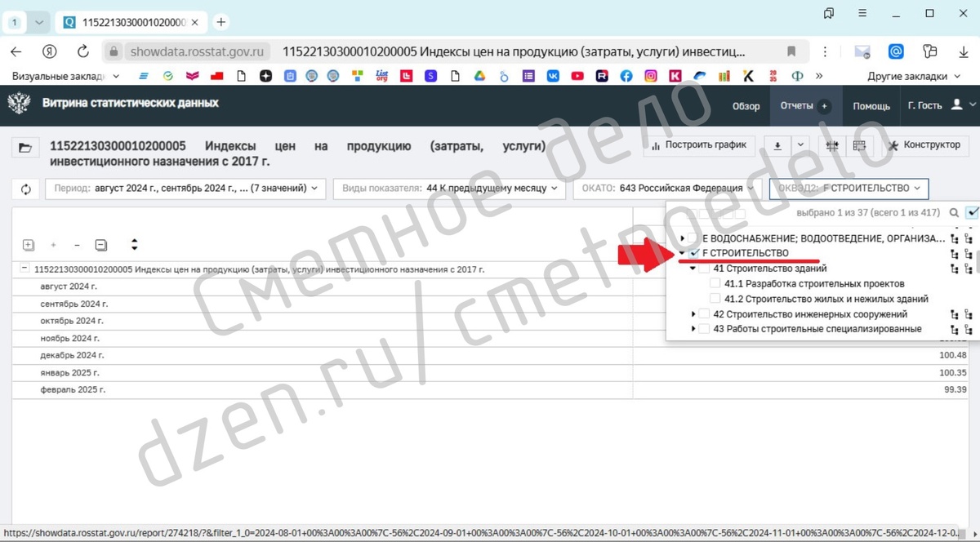Check 41.1 Разработка строительных проектов checkbox
The image size is (980, 542).
715,284
